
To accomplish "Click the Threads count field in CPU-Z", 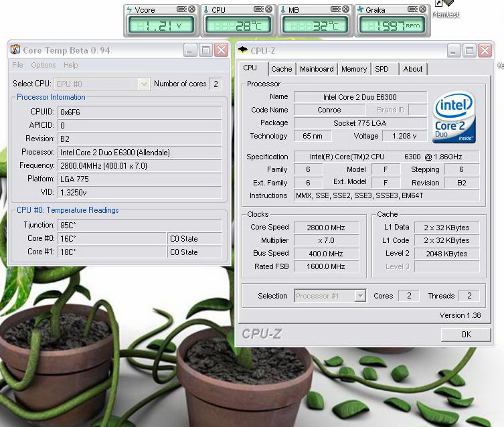I will 469,296.
